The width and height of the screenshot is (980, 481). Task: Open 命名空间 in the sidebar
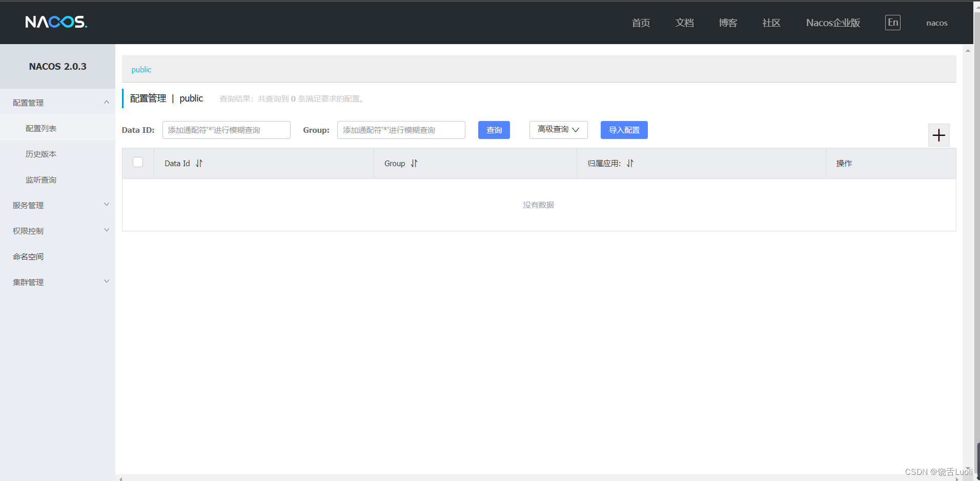click(x=57, y=256)
